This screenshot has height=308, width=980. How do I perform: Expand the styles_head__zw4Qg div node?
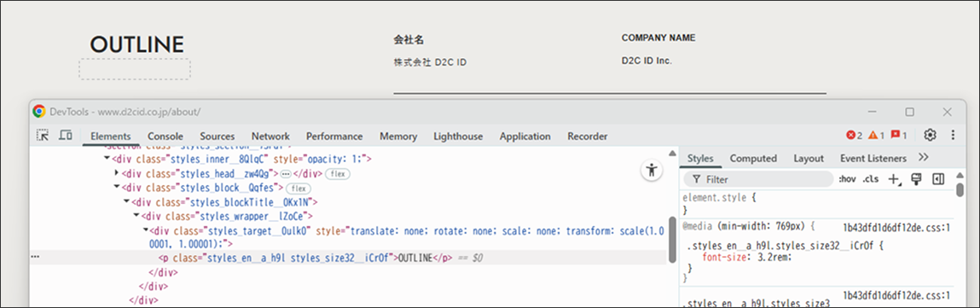(117, 173)
